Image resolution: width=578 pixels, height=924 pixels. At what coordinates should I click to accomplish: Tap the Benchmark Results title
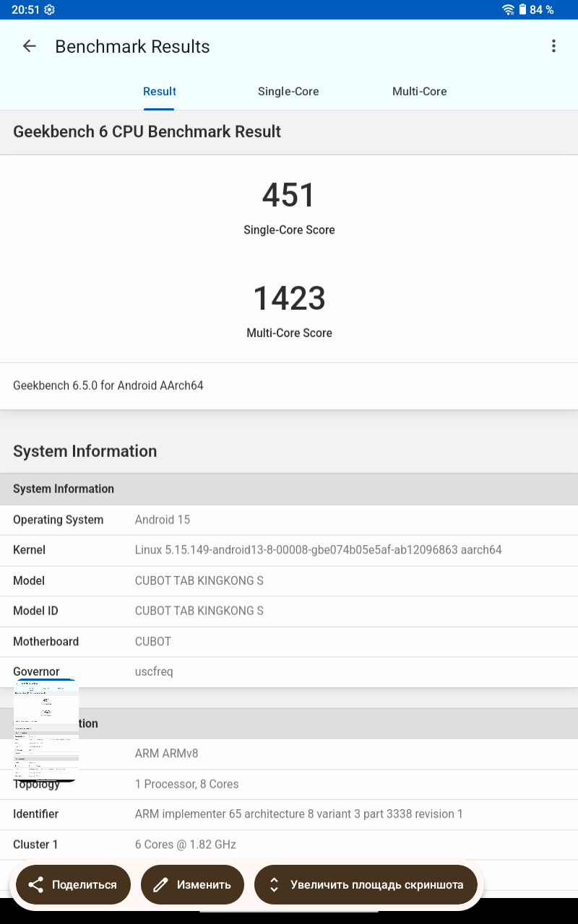coord(132,46)
